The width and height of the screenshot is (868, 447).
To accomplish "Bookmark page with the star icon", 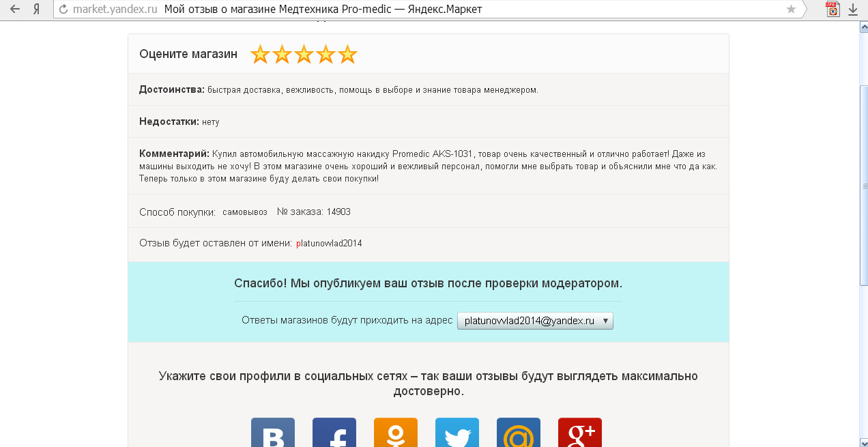I will (791, 10).
